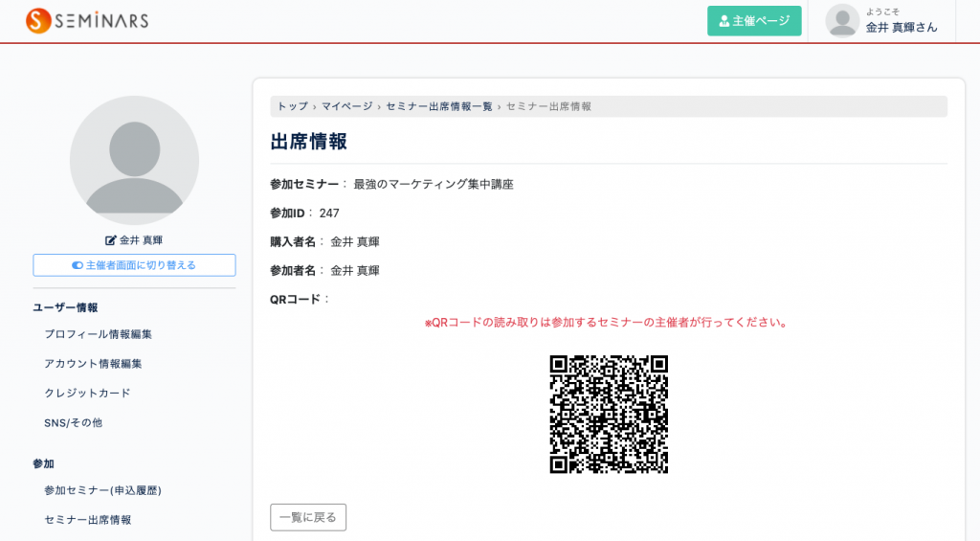Click the 参加者名 value 金井 真輝
Screen dimensions: 980x541
coord(355,271)
